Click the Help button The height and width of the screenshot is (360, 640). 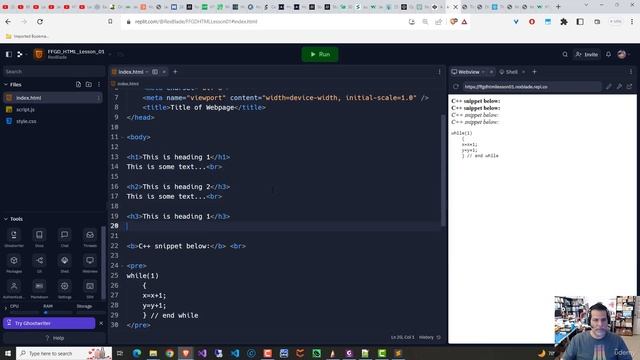[54, 338]
